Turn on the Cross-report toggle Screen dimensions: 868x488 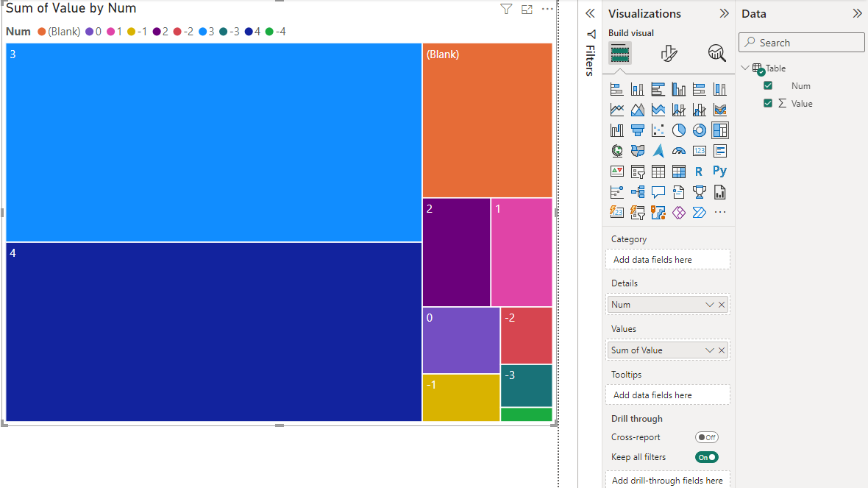tap(707, 437)
